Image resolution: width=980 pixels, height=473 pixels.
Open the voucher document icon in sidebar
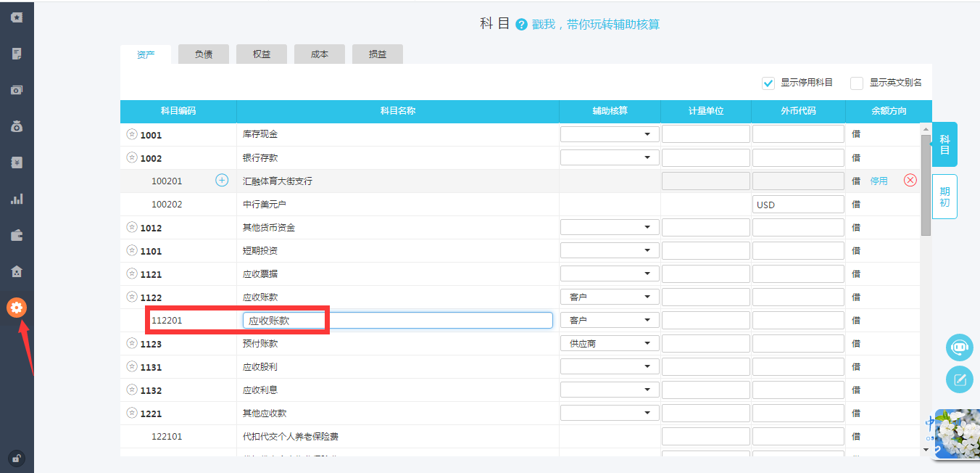pos(17,54)
